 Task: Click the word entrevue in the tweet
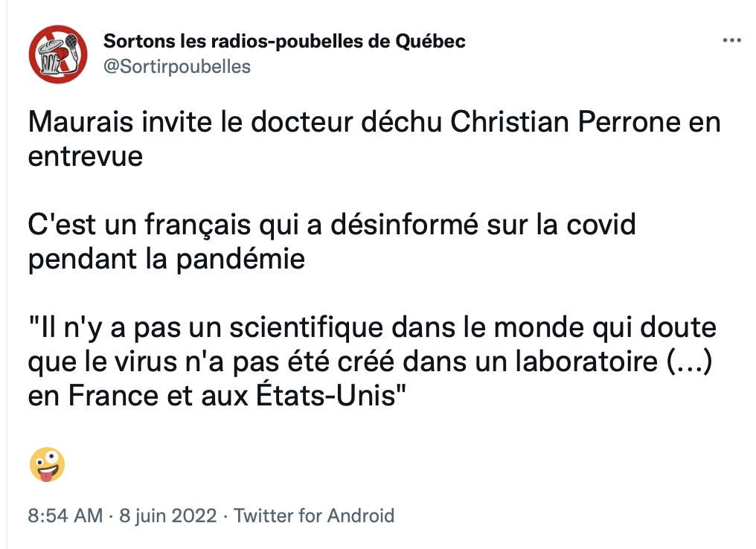(x=86, y=156)
